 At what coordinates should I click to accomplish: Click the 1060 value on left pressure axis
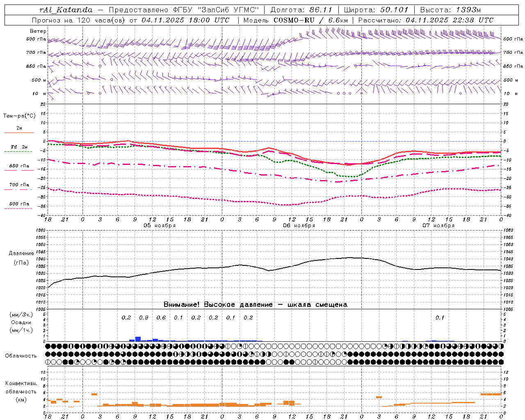coord(42,231)
